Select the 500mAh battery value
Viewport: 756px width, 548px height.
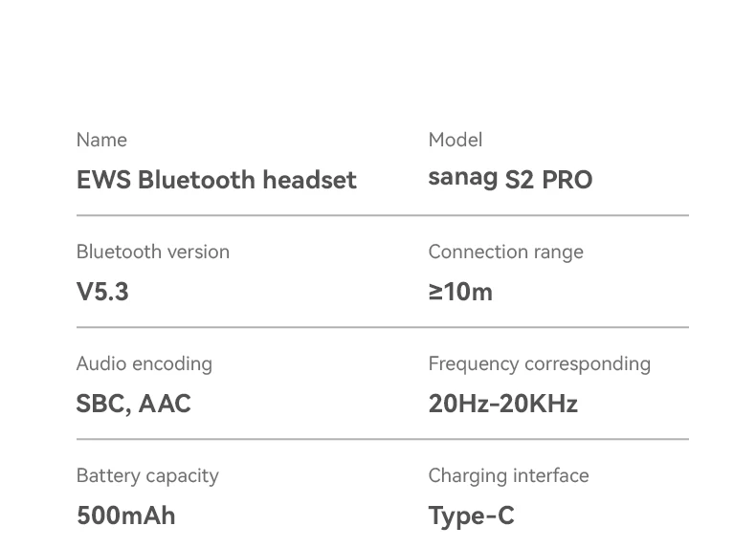pos(125,515)
